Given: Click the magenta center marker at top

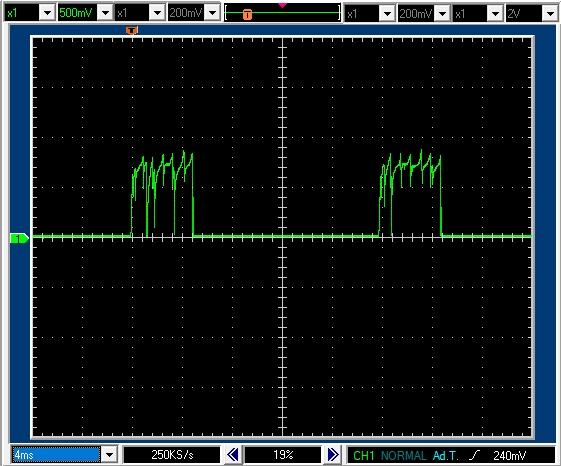Looking at the screenshot, I should [x=282, y=5].
